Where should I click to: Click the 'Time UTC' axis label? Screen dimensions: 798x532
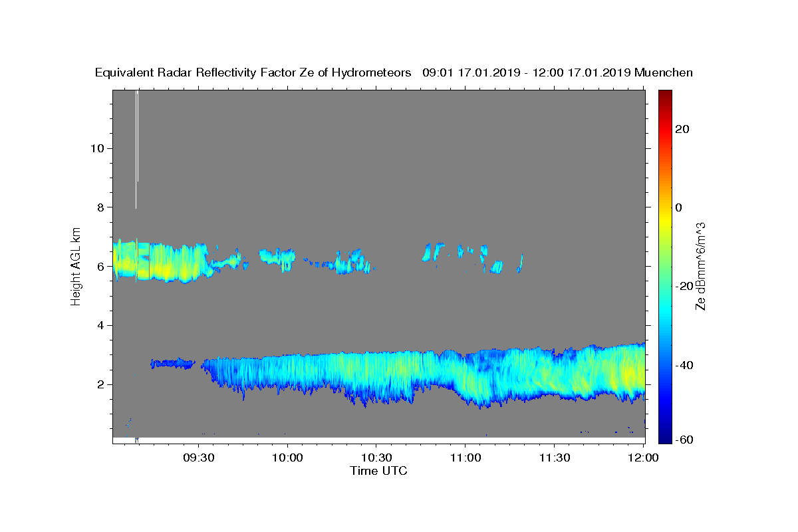(x=378, y=471)
